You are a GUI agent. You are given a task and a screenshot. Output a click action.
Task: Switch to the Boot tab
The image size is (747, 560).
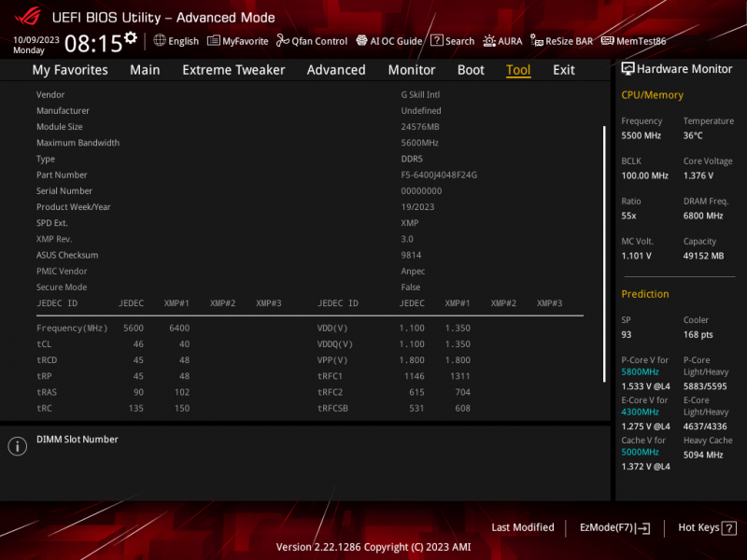click(x=471, y=70)
